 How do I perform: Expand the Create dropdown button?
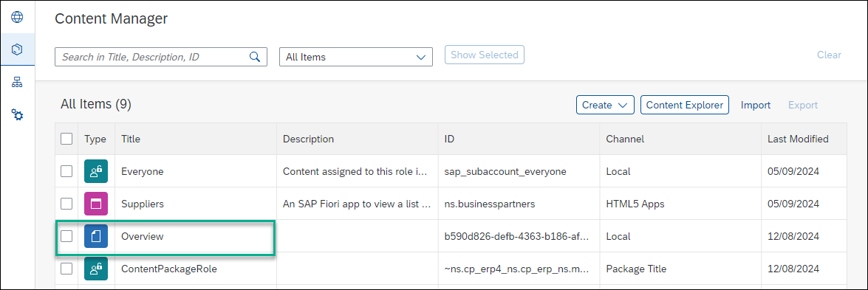click(605, 105)
